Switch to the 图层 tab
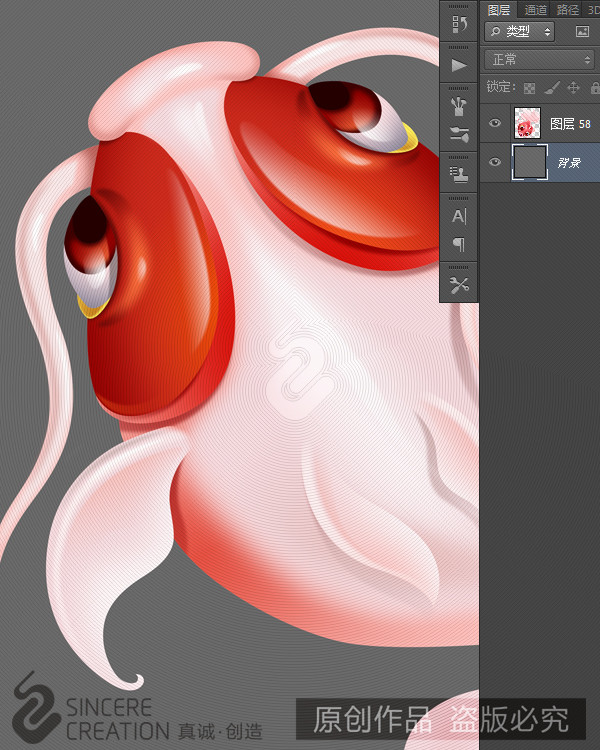 [499, 10]
